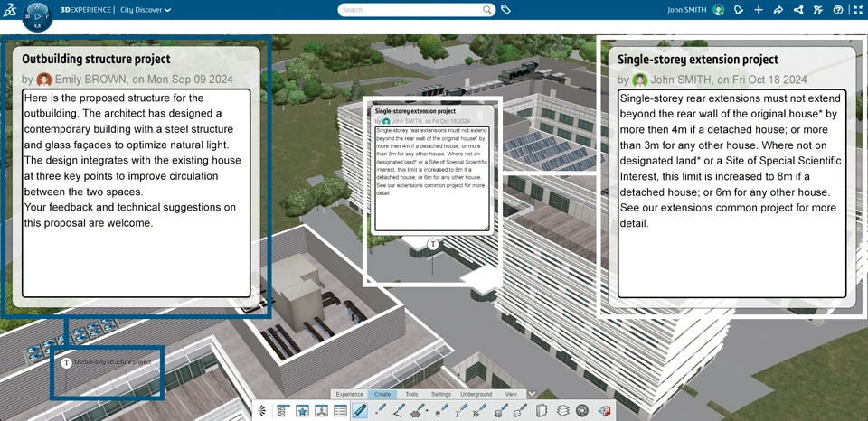Image resolution: width=868 pixels, height=421 pixels.
Task: Switch to the Settings tab
Action: pos(440,395)
